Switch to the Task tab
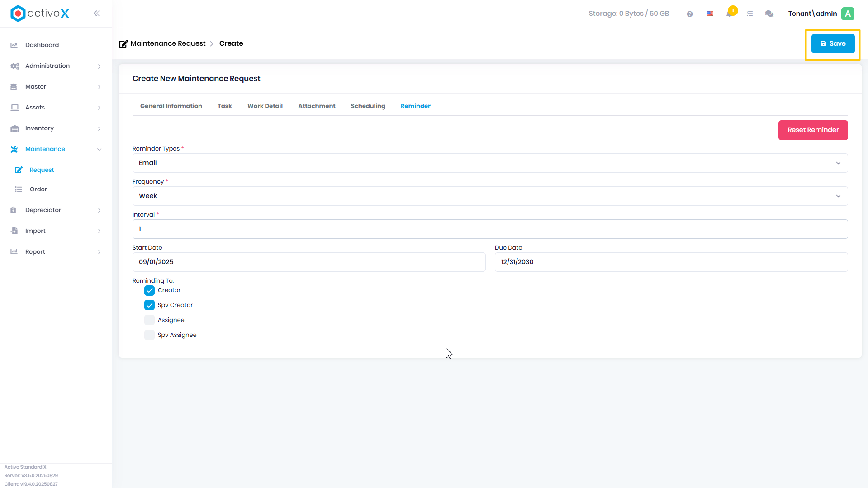Viewport: 868px width, 488px height. coord(225,106)
